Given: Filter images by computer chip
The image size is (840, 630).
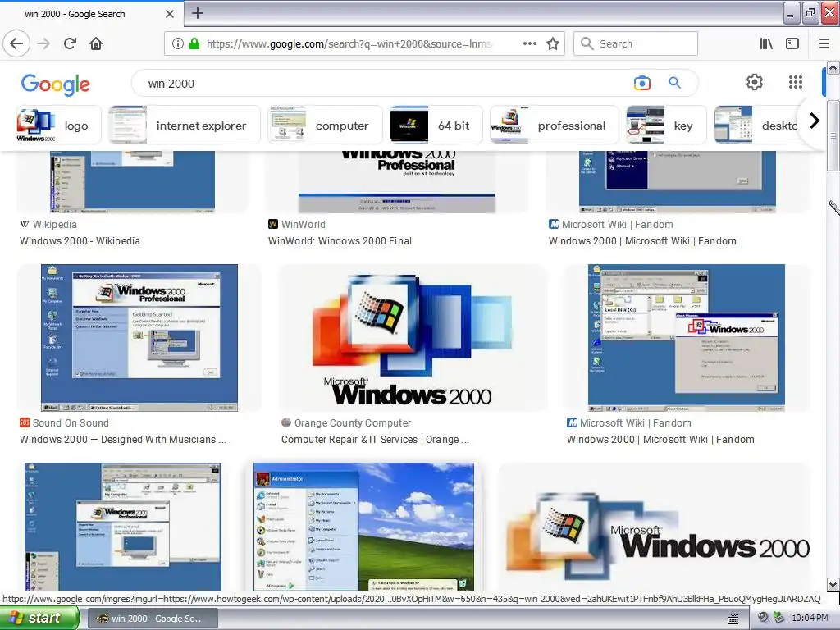Looking at the screenshot, I should [325, 125].
